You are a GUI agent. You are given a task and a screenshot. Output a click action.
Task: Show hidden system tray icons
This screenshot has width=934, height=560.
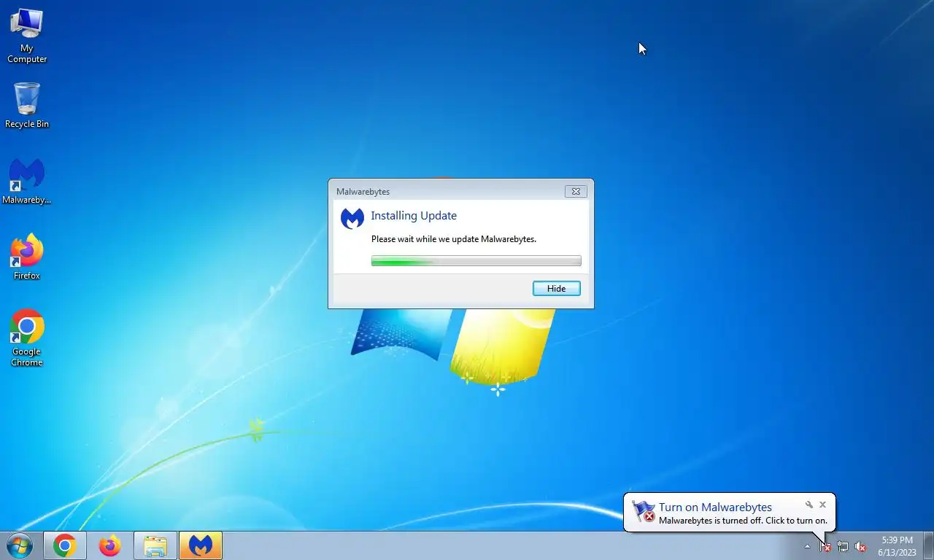807,546
